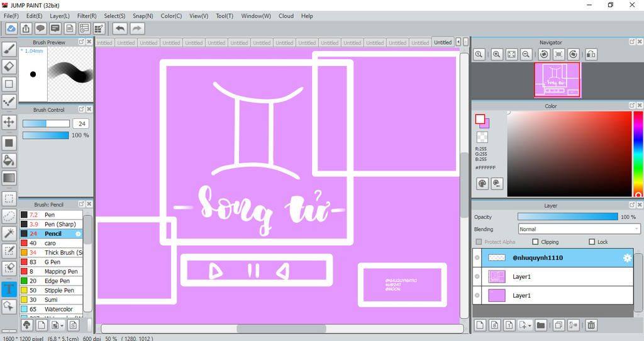
Task: Select the Move tool
Action: 9,121
